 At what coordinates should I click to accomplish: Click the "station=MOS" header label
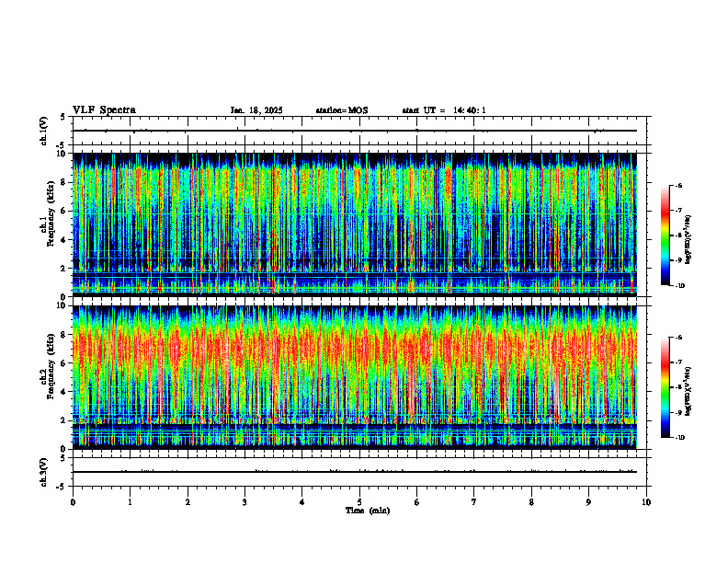point(342,110)
